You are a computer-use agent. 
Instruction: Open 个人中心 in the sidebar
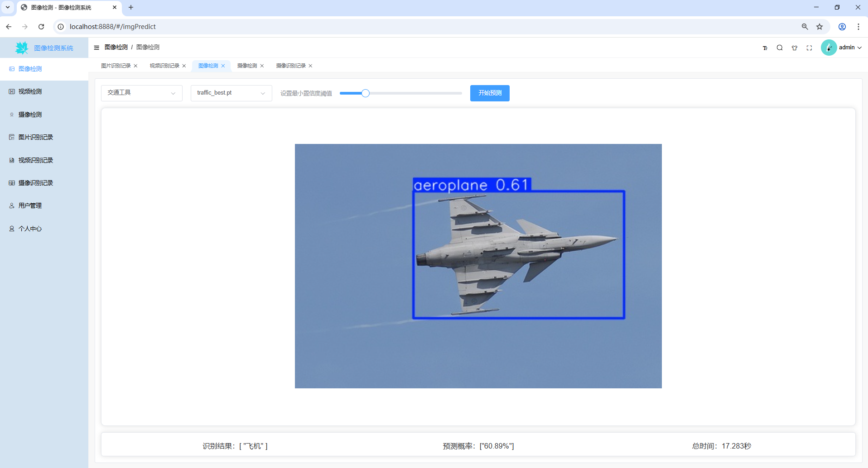44,229
